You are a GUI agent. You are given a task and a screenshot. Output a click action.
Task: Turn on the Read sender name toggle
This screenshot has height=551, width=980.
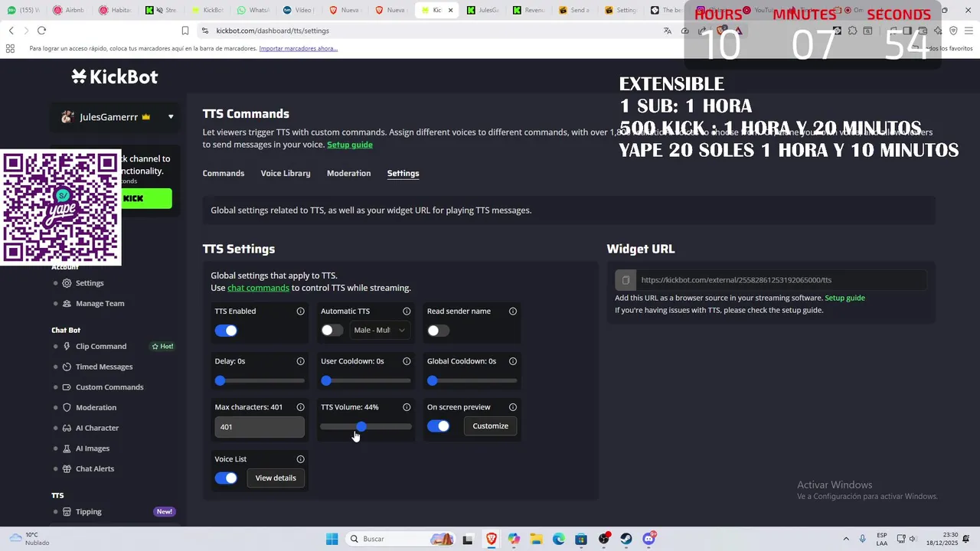(x=439, y=331)
